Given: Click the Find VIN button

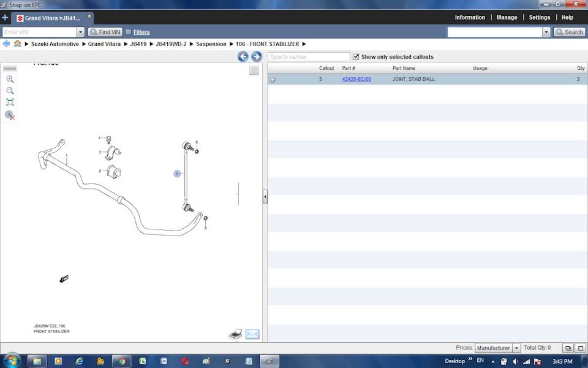Looking at the screenshot, I should coord(105,32).
